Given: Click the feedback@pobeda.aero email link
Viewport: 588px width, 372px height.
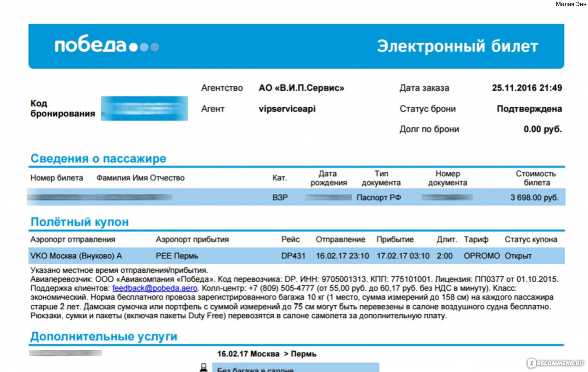Looking at the screenshot, I should [x=155, y=288].
